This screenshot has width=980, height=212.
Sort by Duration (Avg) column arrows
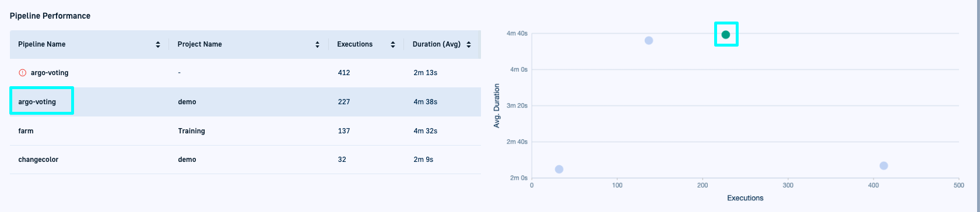click(469, 44)
